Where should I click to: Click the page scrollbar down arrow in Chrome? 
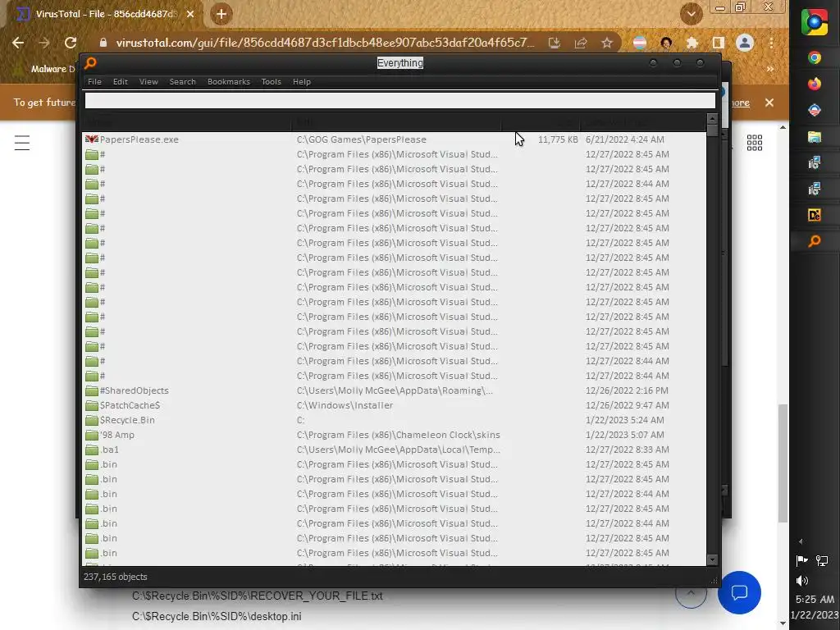pyautogui.click(x=783, y=623)
